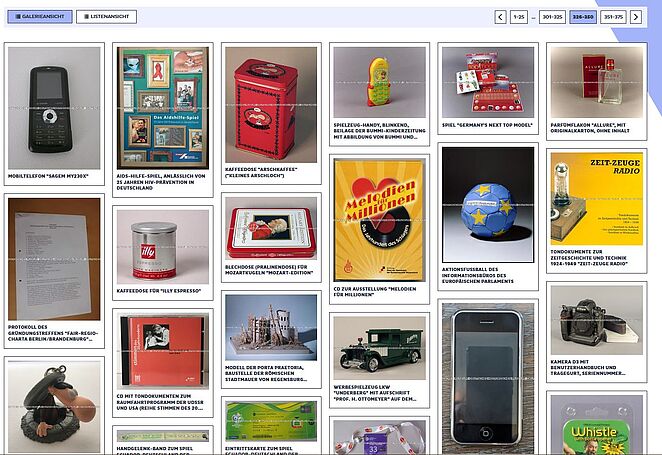This screenshot has width=662, height=455.
Task: Click caption Spiel "Germany's Next Top Model"
Action: coord(487,125)
